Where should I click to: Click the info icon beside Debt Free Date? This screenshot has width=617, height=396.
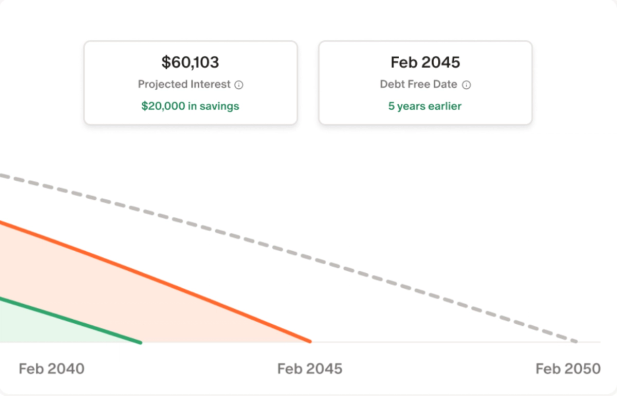(x=466, y=85)
